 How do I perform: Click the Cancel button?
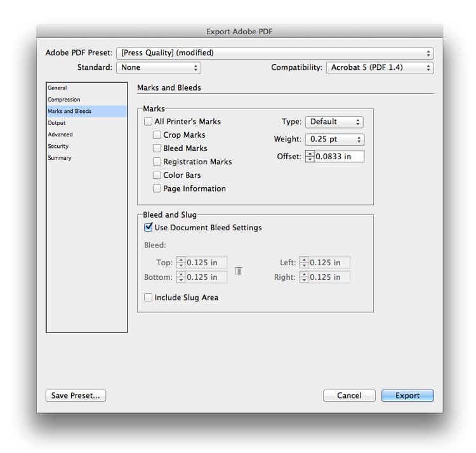(349, 396)
